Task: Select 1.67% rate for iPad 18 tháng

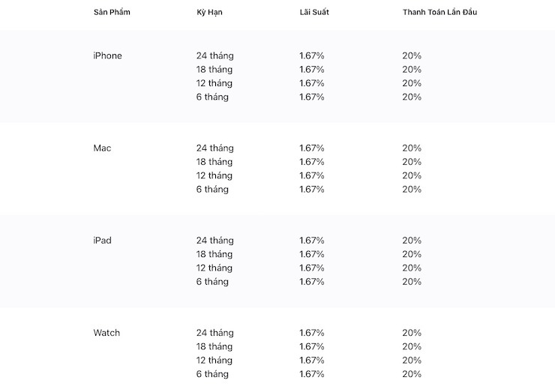Action: (311, 254)
